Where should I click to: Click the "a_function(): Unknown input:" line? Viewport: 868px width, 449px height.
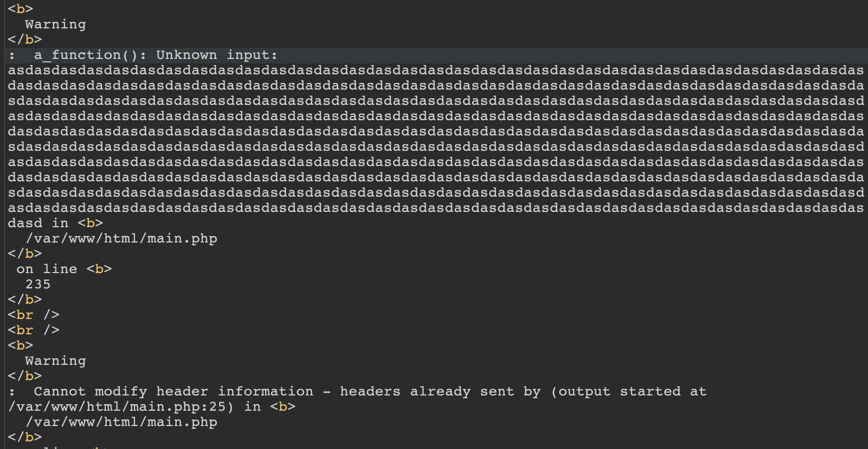pyautogui.click(x=156, y=55)
